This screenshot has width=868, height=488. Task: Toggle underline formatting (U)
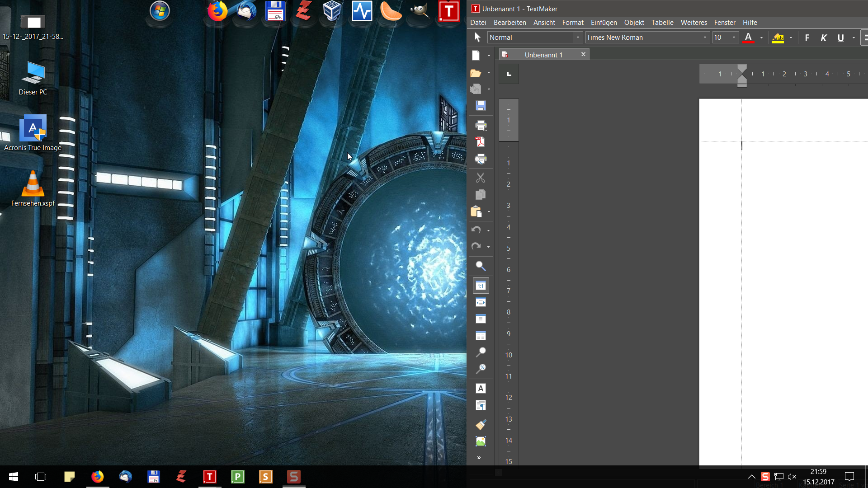[x=840, y=38]
